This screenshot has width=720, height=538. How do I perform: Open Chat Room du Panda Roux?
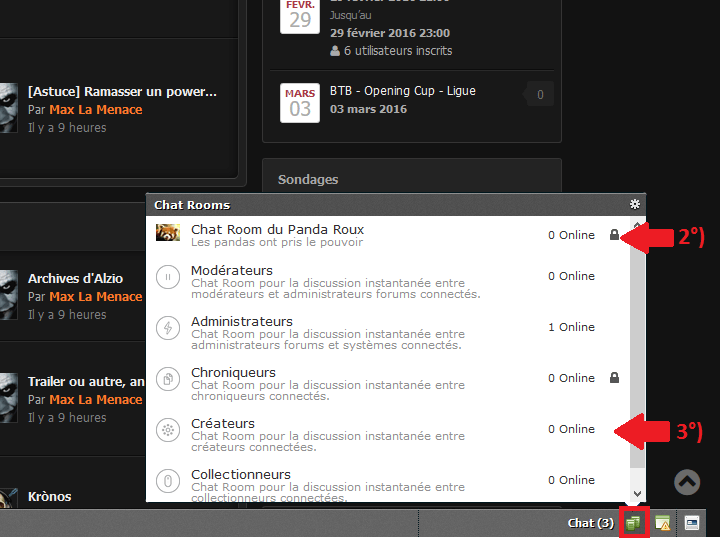point(277,230)
